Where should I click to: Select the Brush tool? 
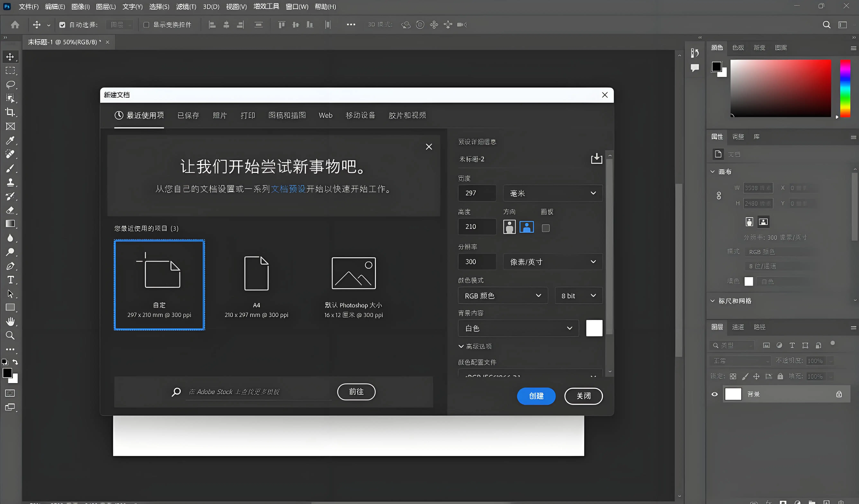pos(10,168)
